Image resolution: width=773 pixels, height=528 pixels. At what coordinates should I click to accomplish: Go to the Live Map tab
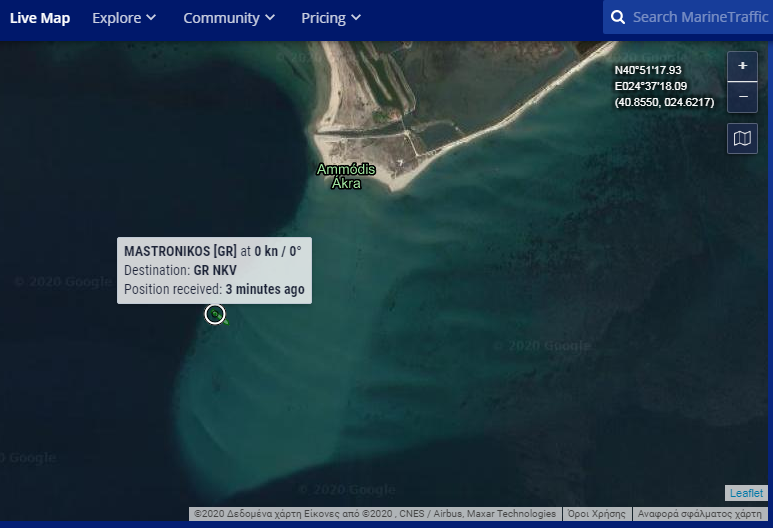pyautogui.click(x=40, y=18)
